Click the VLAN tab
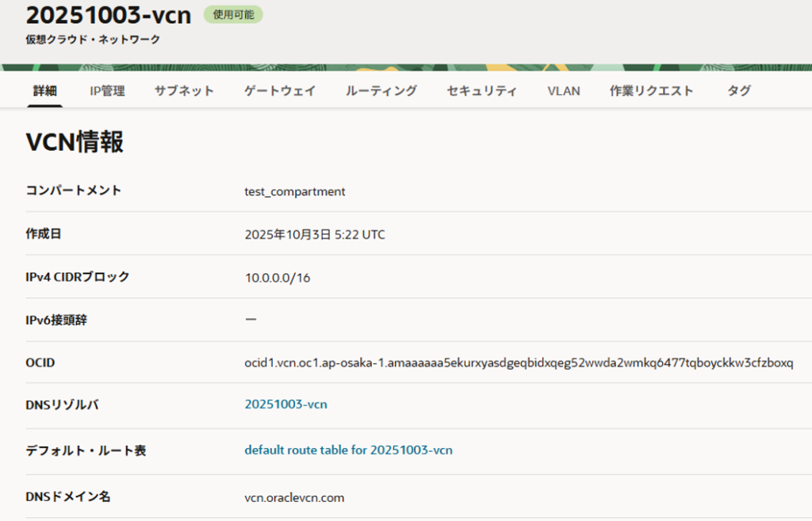Screen dimensions: 812x521 click(564, 91)
